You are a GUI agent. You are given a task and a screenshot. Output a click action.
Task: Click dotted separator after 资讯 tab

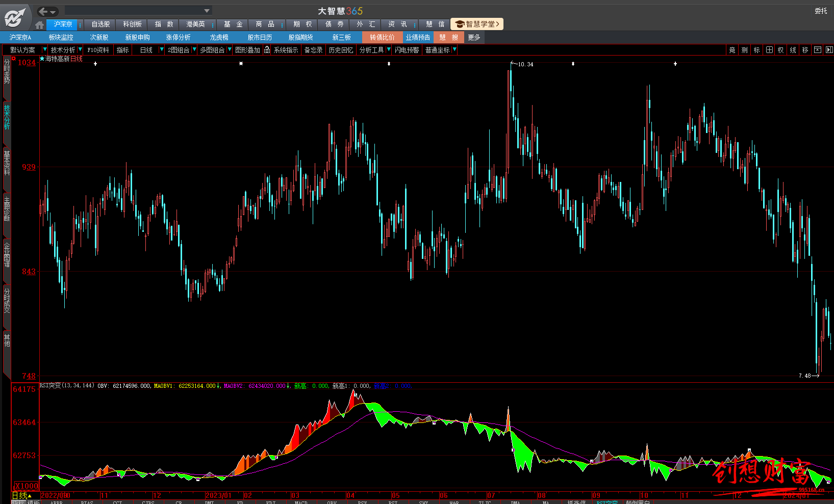pos(415,24)
